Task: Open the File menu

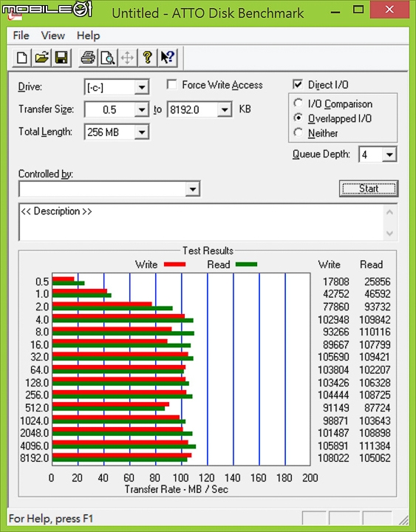Action: click(21, 35)
